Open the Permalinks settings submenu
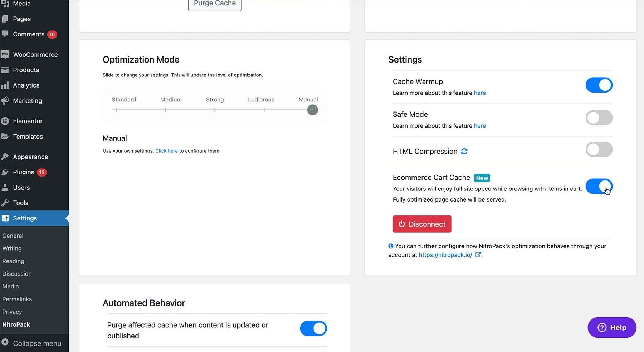The height and width of the screenshot is (352, 644). pyautogui.click(x=17, y=299)
